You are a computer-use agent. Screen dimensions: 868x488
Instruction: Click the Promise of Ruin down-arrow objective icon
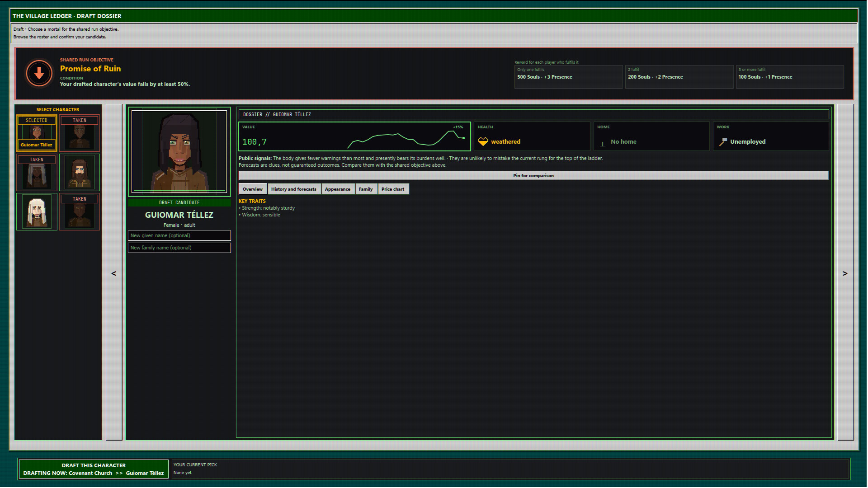coord(39,73)
